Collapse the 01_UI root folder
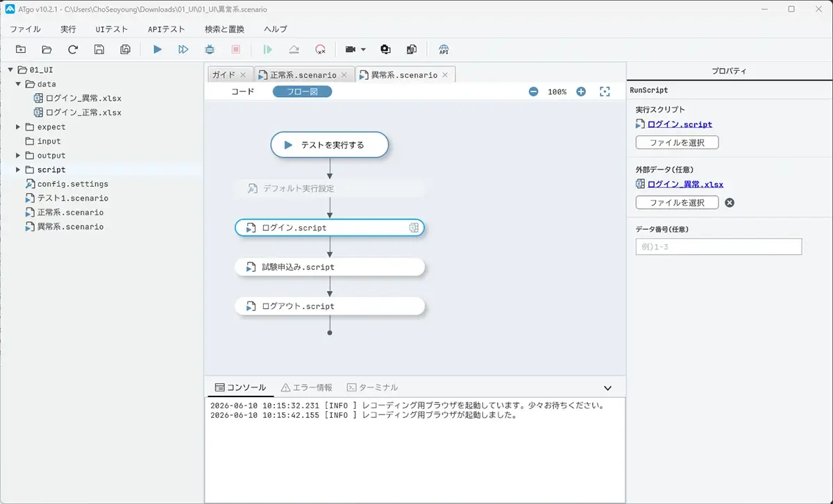The height and width of the screenshot is (504, 833). pos(10,70)
